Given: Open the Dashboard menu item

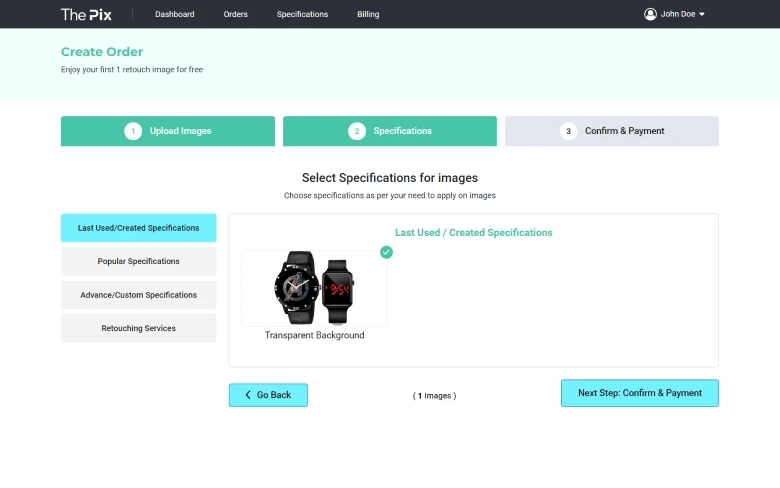Looking at the screenshot, I should 175,14.
